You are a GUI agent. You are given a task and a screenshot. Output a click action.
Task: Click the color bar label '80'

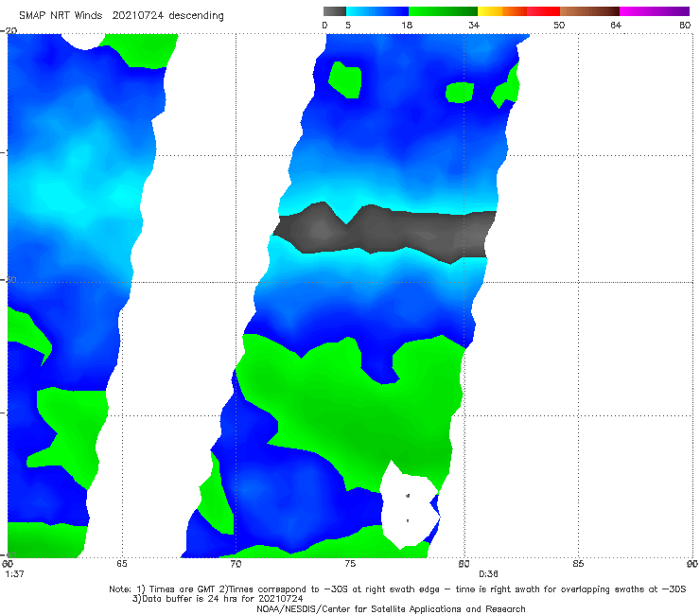[x=685, y=25]
